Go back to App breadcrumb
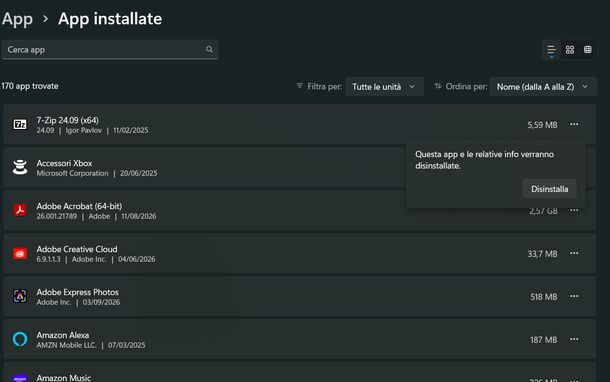The height and width of the screenshot is (382, 610). [x=17, y=19]
